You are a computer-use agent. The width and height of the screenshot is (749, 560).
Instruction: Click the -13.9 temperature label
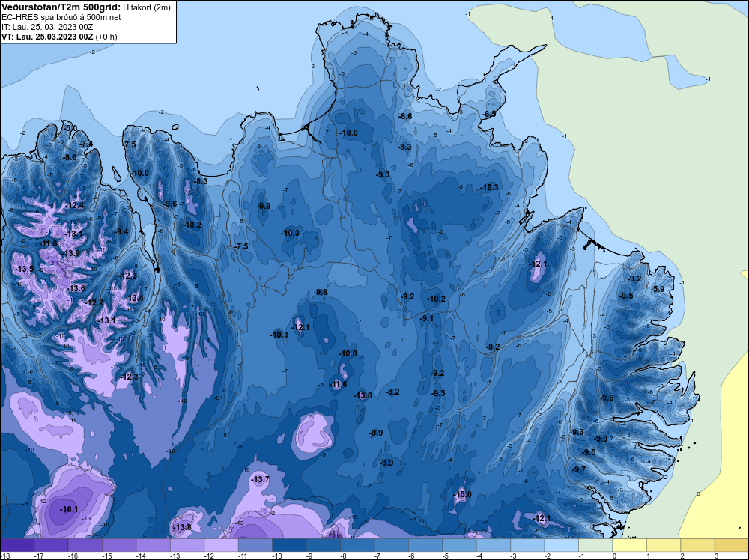(x=71, y=253)
